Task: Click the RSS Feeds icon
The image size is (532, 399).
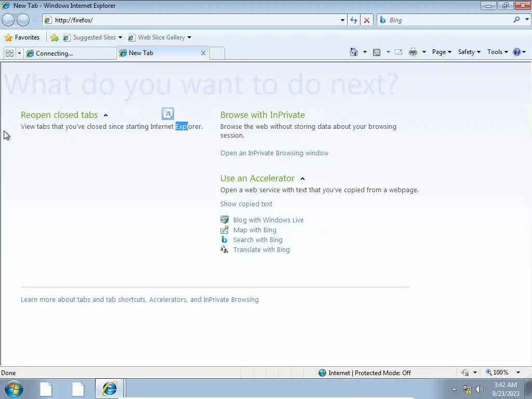Action: click(x=376, y=52)
